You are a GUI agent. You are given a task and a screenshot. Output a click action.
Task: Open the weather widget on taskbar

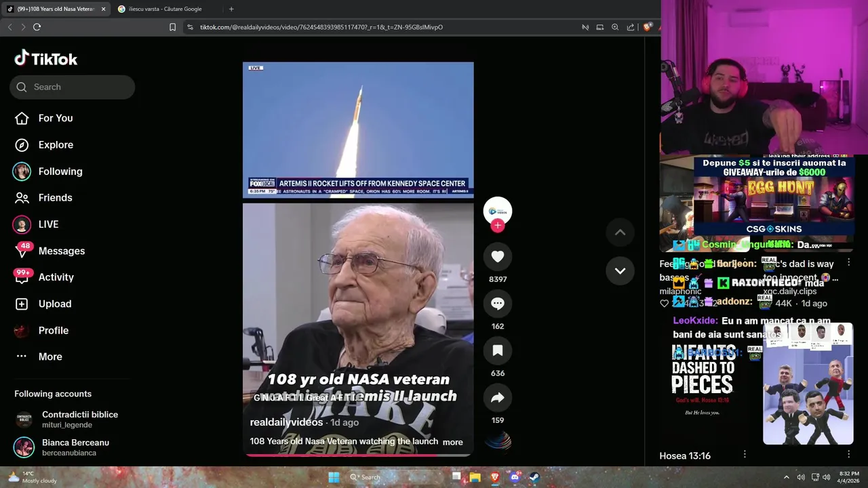pyautogui.click(x=31, y=477)
